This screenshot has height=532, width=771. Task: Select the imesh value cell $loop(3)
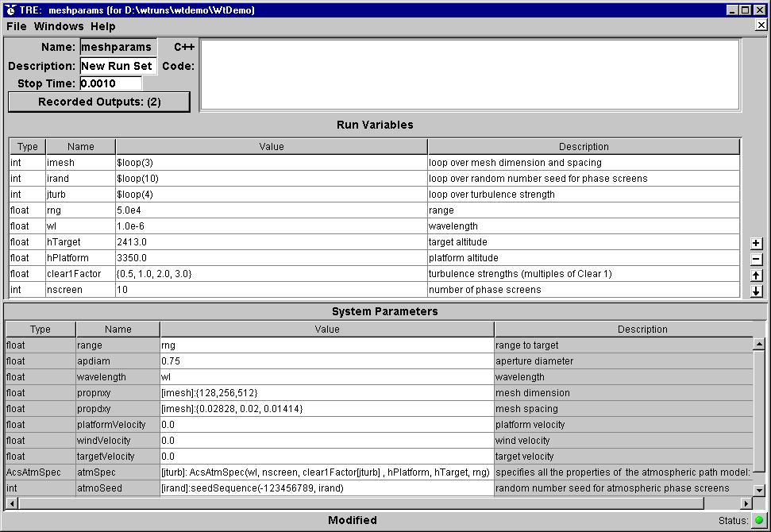[x=272, y=163]
